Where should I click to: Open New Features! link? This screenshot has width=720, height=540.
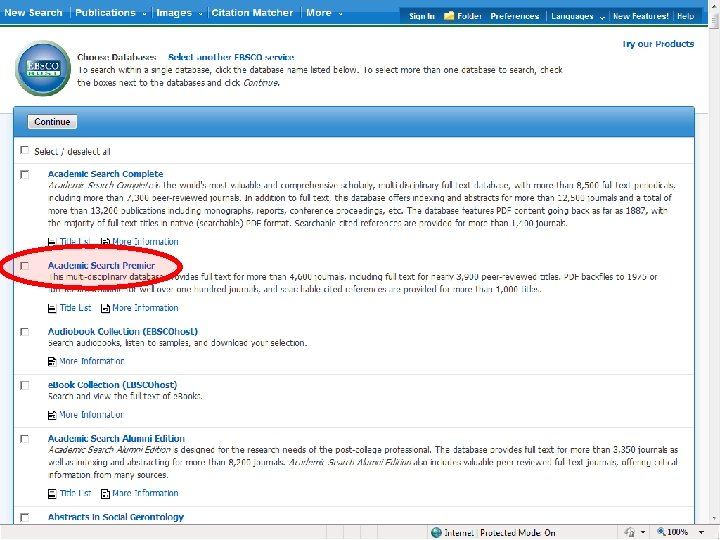pyautogui.click(x=641, y=16)
